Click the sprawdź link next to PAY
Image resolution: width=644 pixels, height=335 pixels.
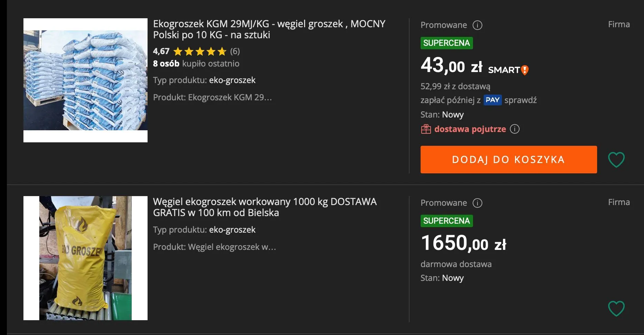[x=521, y=100]
